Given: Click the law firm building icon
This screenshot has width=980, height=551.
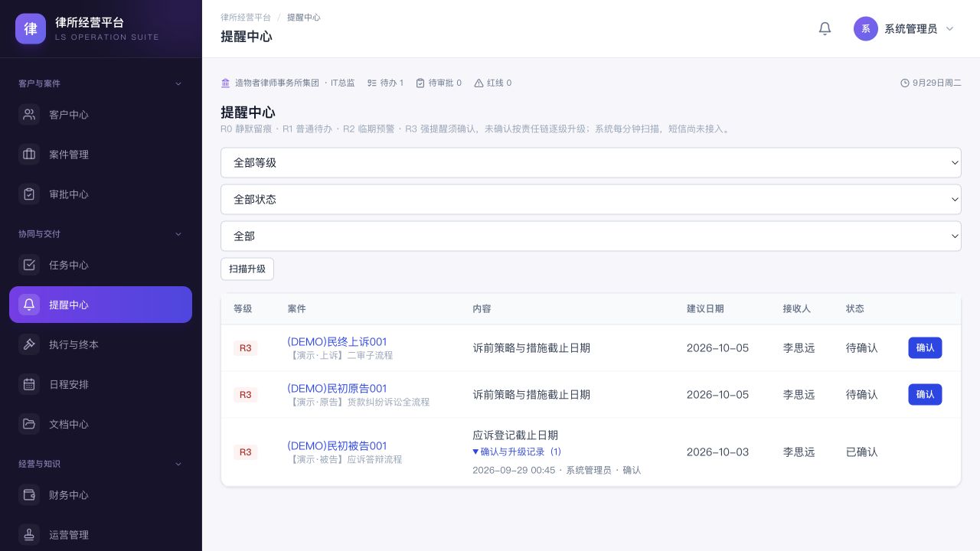Looking at the screenshot, I should (x=225, y=83).
